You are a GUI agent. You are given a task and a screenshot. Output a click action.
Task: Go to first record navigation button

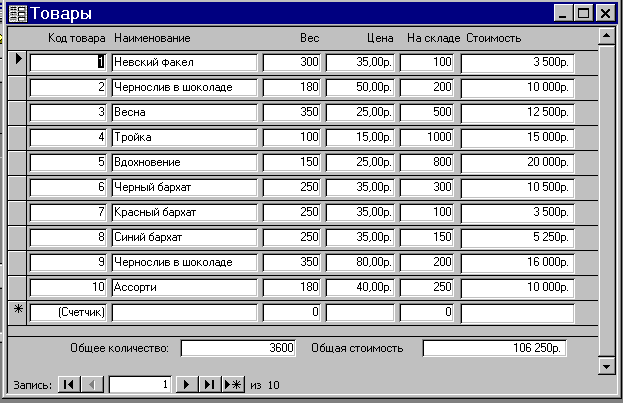click(69, 384)
